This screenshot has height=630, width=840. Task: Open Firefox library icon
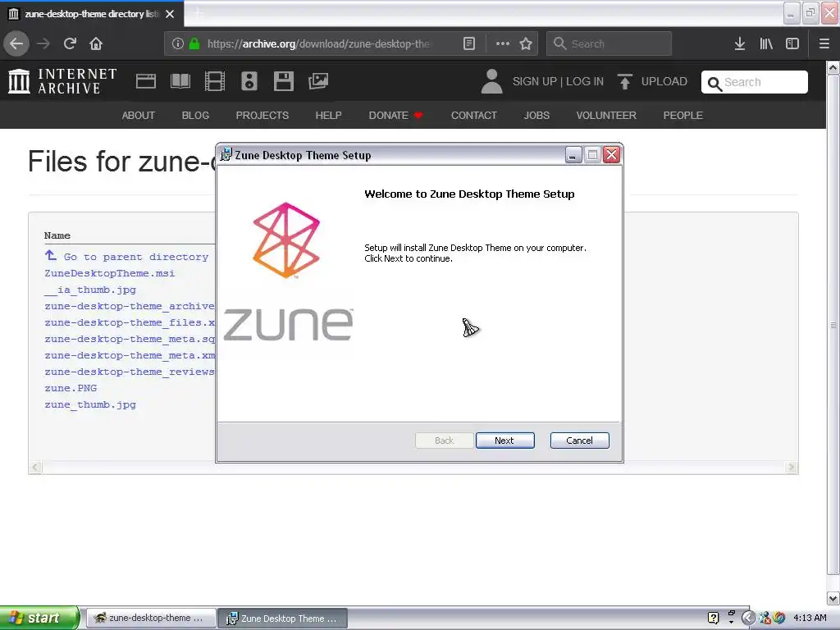pos(766,43)
